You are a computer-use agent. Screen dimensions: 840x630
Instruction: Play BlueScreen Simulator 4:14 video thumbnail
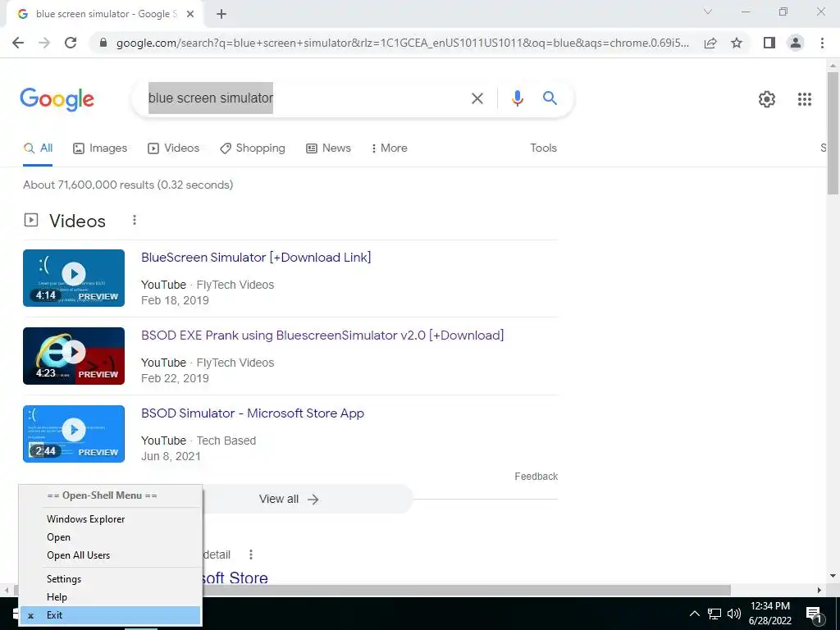[x=74, y=278]
